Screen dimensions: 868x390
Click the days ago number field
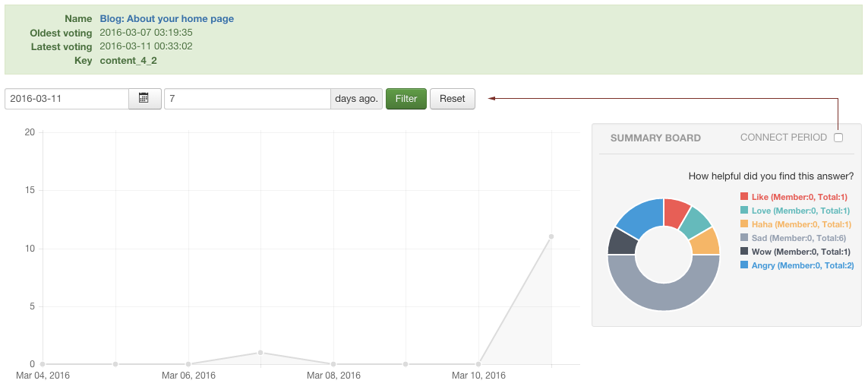tap(247, 99)
